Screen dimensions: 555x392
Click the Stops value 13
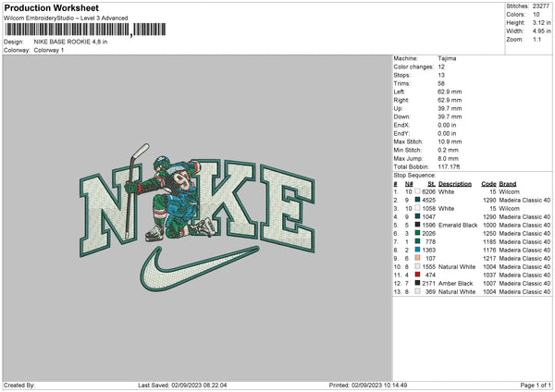(x=441, y=75)
